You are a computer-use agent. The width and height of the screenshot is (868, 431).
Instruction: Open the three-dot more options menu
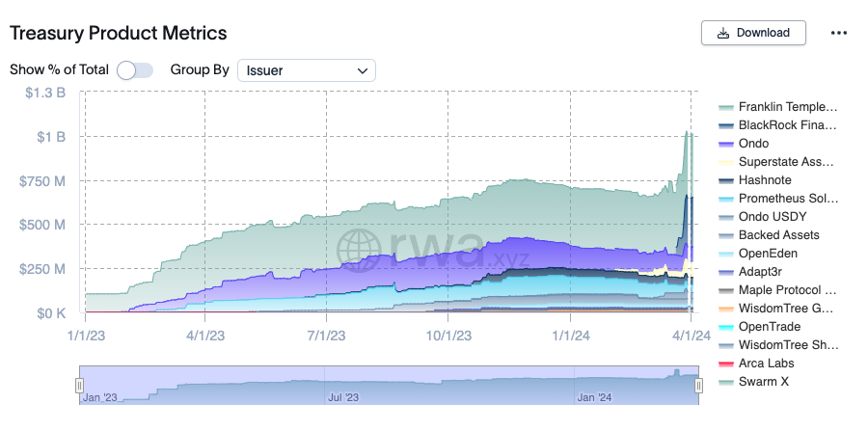pos(839,33)
